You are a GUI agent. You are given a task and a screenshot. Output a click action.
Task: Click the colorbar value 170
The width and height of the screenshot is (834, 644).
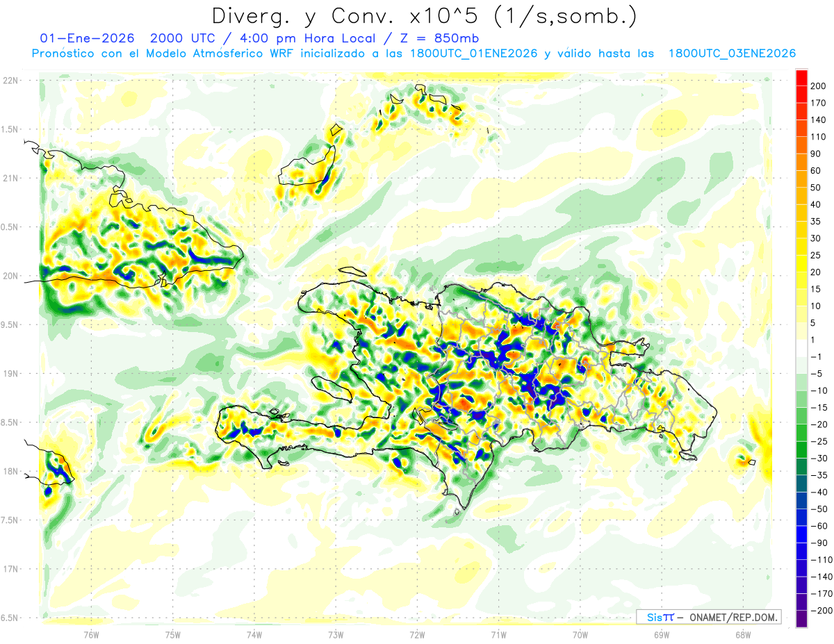point(817,103)
